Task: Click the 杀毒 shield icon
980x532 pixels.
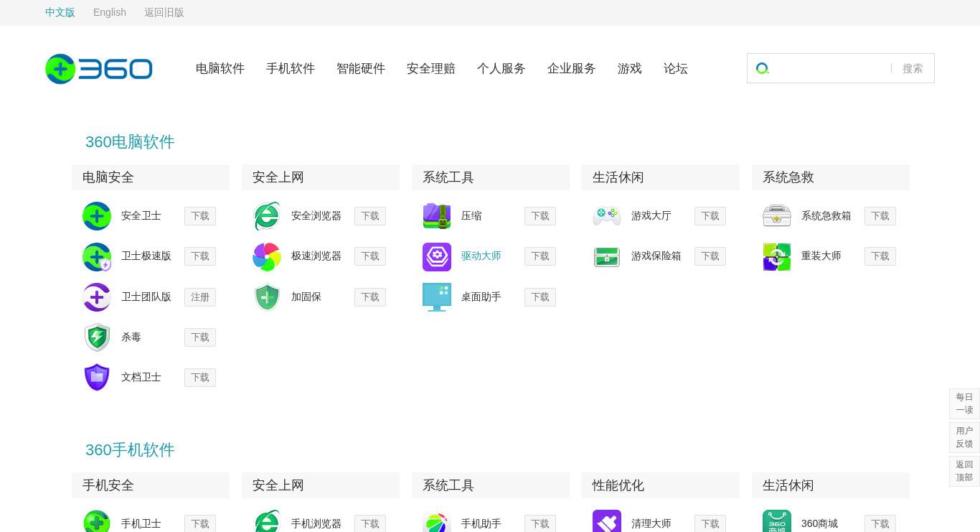Action: [x=97, y=337]
